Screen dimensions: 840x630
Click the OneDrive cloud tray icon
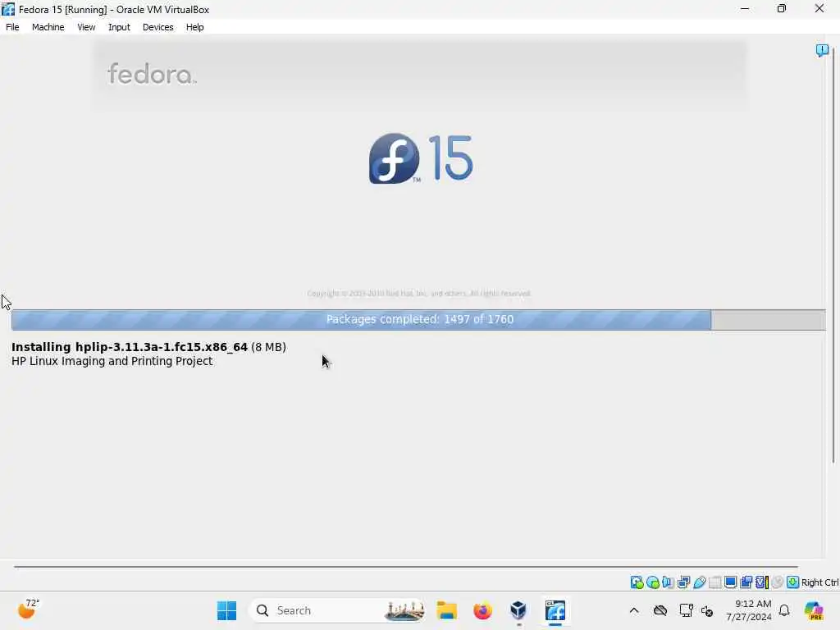660,610
